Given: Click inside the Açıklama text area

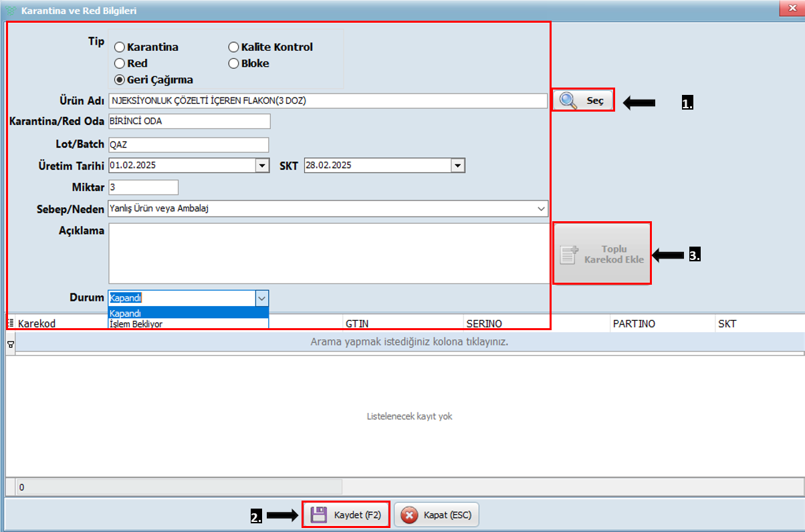Looking at the screenshot, I should click(x=328, y=253).
